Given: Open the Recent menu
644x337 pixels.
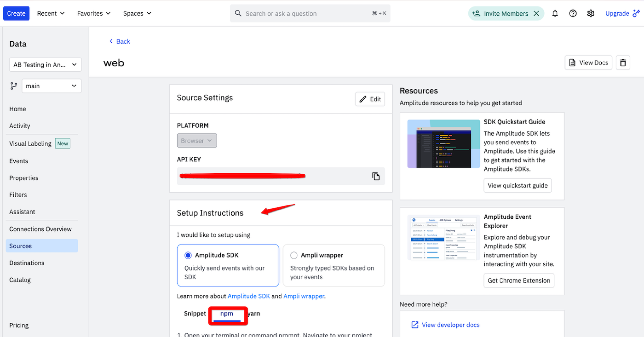Looking at the screenshot, I should point(51,13).
